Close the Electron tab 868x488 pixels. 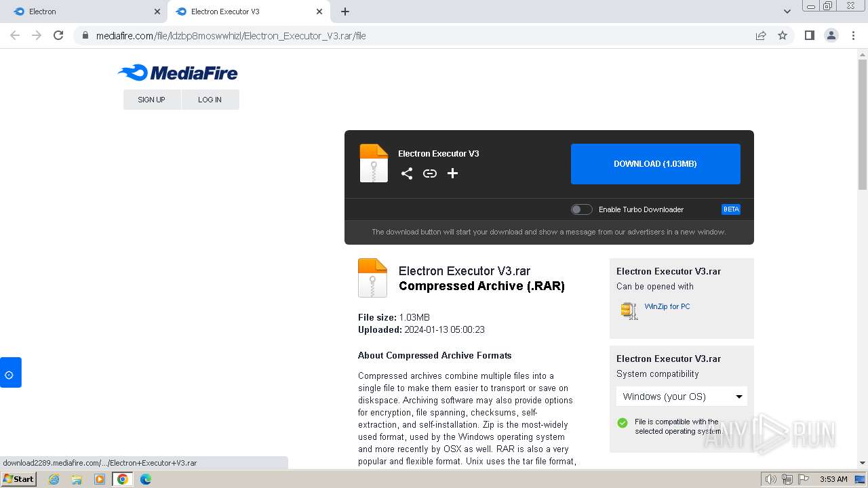[x=157, y=12]
